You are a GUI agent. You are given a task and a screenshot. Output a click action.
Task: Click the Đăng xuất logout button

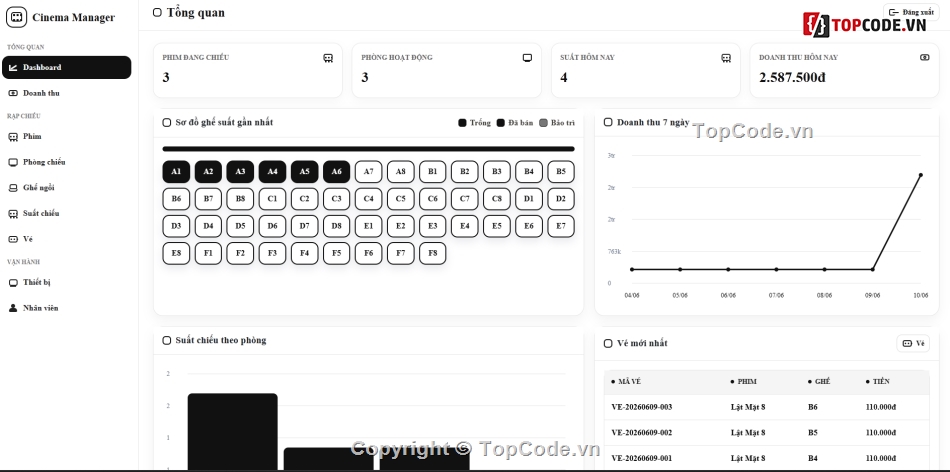point(911,12)
